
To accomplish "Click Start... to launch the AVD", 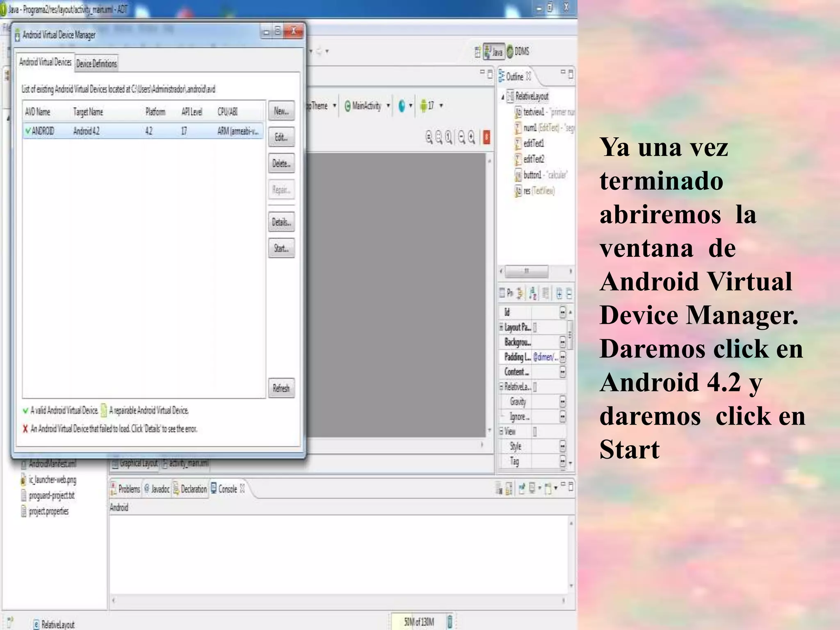I will pyautogui.click(x=281, y=248).
